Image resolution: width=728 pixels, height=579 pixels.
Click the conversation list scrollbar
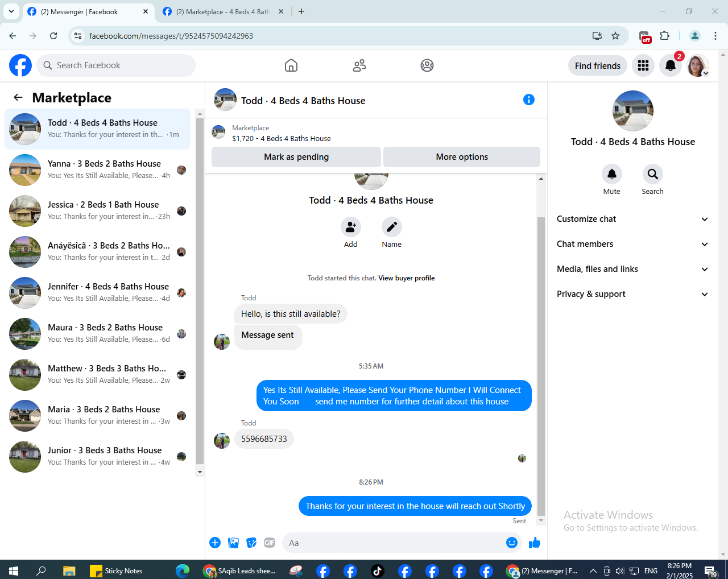pyautogui.click(x=200, y=291)
